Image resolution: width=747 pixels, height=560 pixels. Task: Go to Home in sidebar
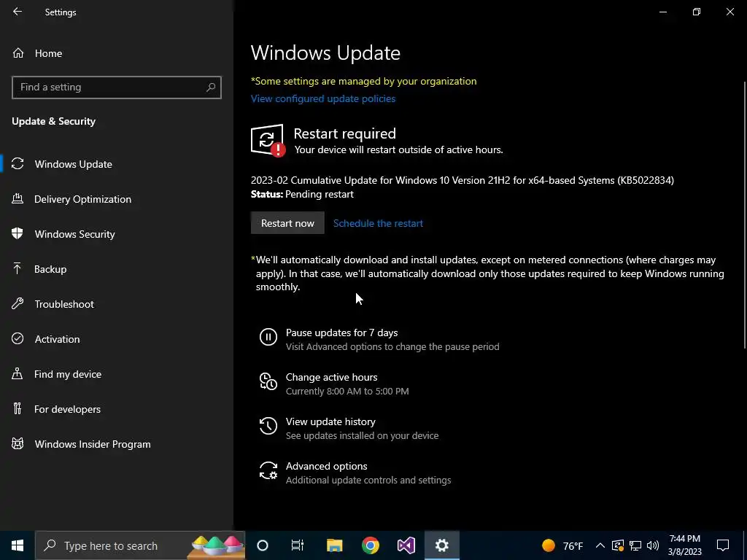(48, 53)
